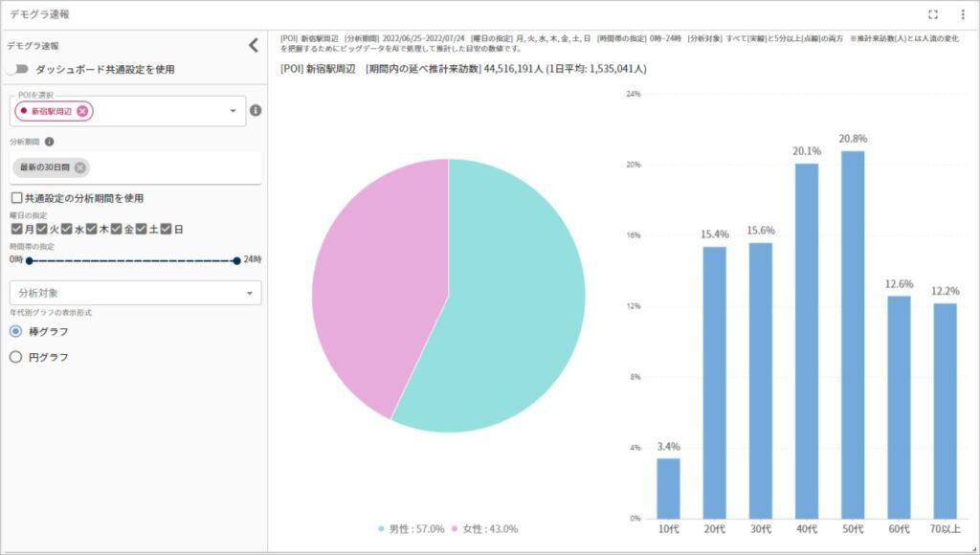Click the info icon next to 分析期間
The width and height of the screenshot is (980, 555).
[49, 140]
